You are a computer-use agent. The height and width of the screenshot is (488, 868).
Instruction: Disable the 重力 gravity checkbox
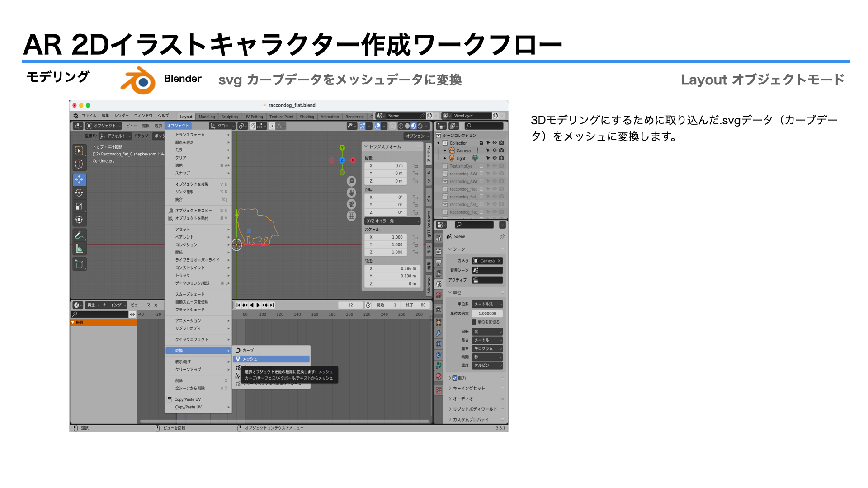455,378
